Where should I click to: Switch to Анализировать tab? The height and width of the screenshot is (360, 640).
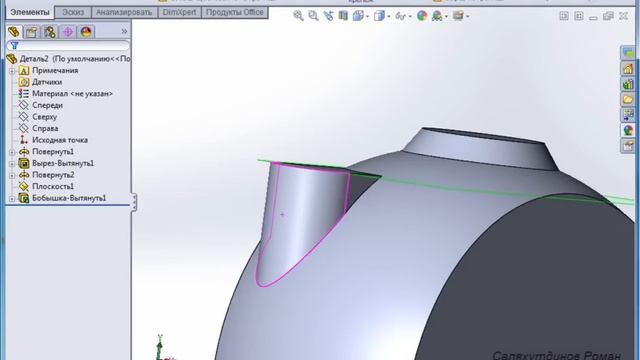click(x=124, y=12)
